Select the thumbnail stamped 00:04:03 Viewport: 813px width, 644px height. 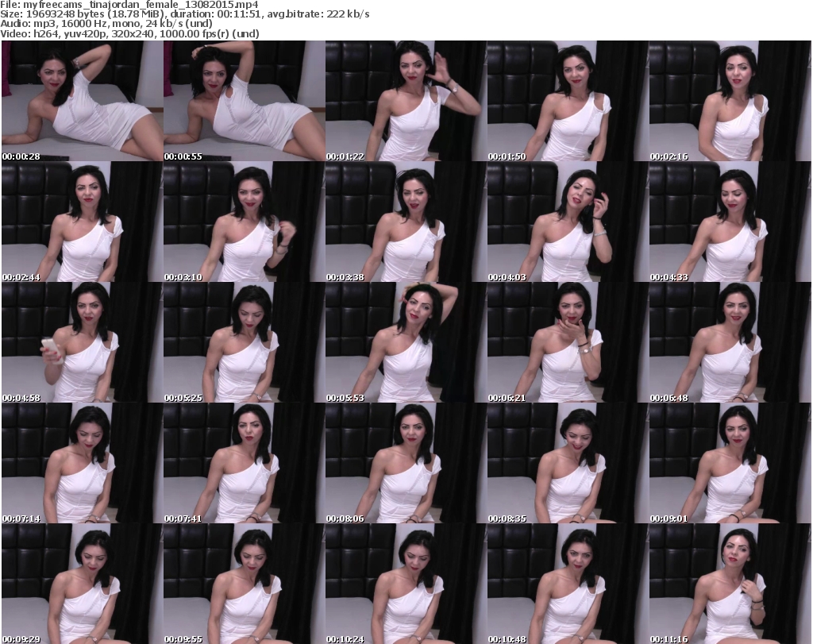coord(568,222)
